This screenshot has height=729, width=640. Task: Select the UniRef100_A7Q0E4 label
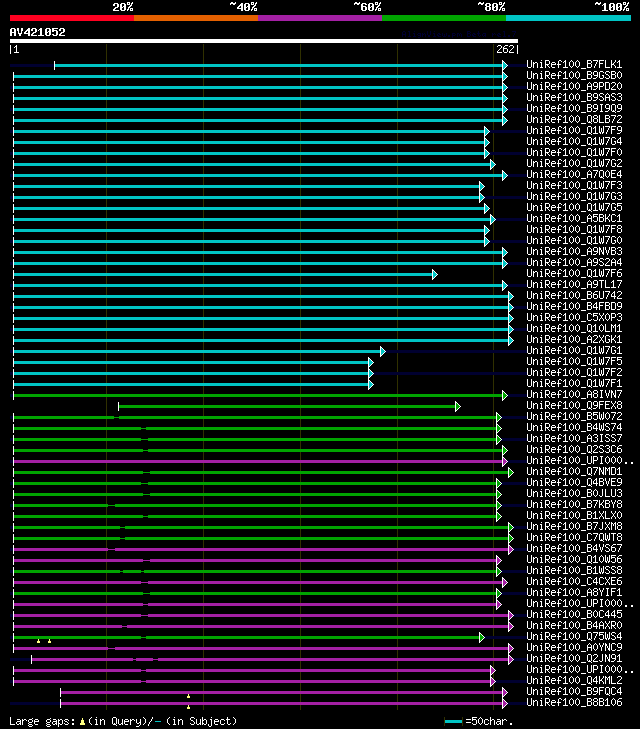click(x=574, y=174)
